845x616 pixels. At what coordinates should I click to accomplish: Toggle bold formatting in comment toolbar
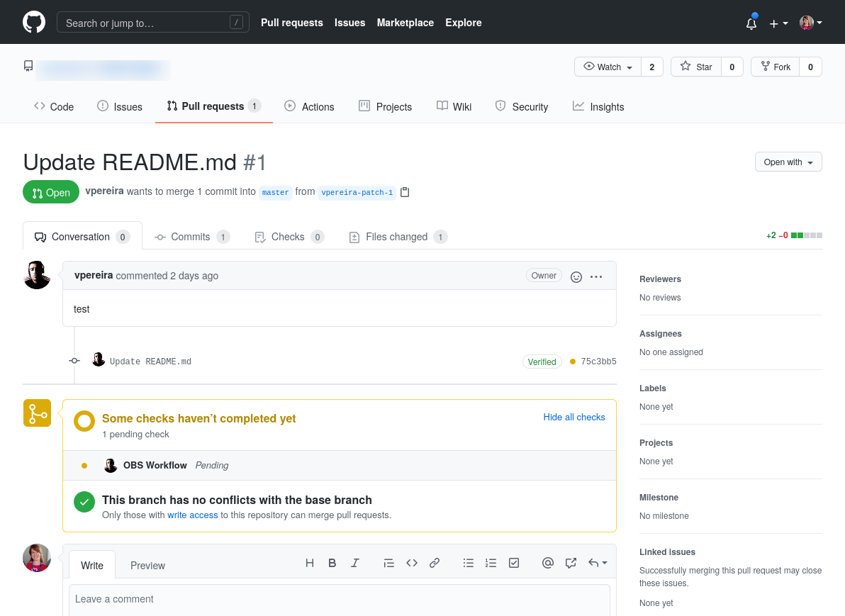point(332,563)
